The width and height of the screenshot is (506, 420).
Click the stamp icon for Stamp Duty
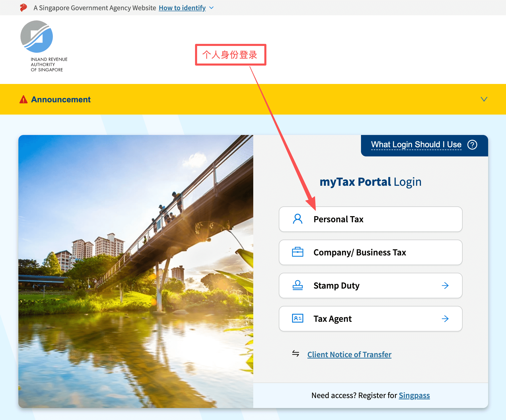[297, 285]
